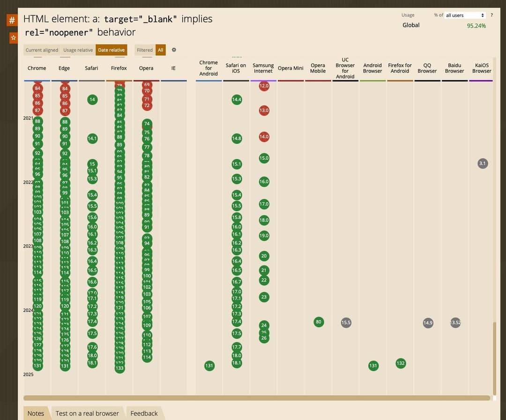Select Baidu Browser version 13.52
This screenshot has height=420, width=506.
coord(455,322)
